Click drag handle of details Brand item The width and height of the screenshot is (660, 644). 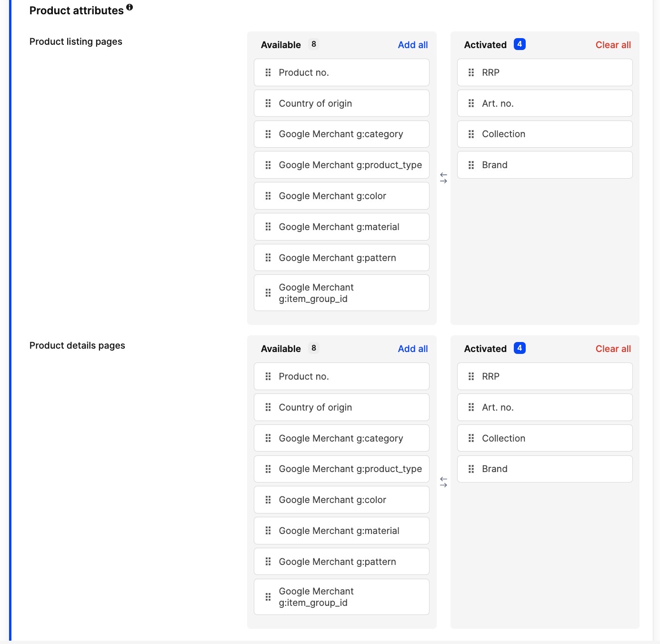pyautogui.click(x=471, y=469)
